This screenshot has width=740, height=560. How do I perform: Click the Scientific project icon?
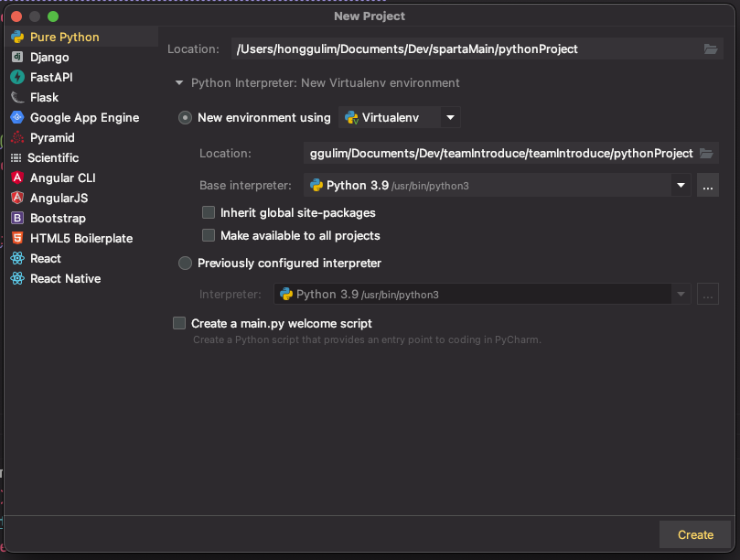pyautogui.click(x=16, y=157)
